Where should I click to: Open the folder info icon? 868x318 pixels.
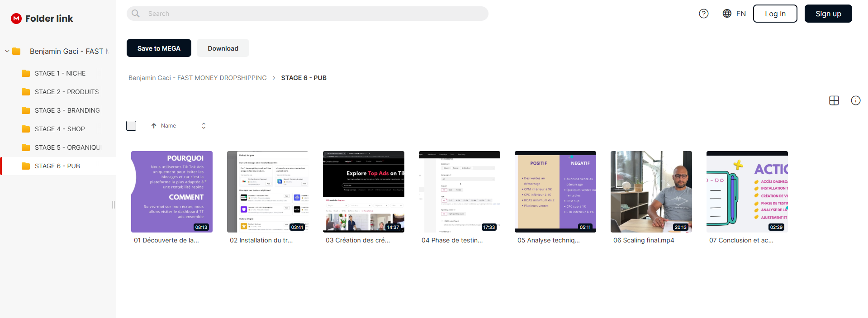point(856,100)
